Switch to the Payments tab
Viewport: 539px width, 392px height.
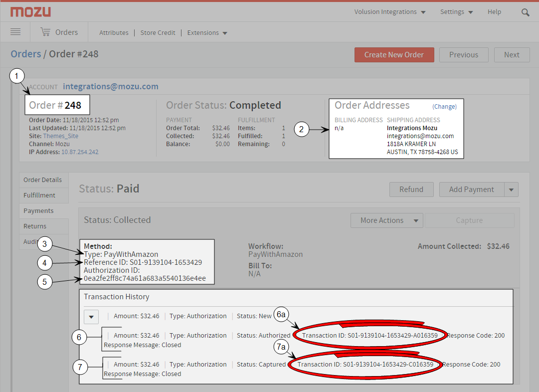[x=44, y=211]
